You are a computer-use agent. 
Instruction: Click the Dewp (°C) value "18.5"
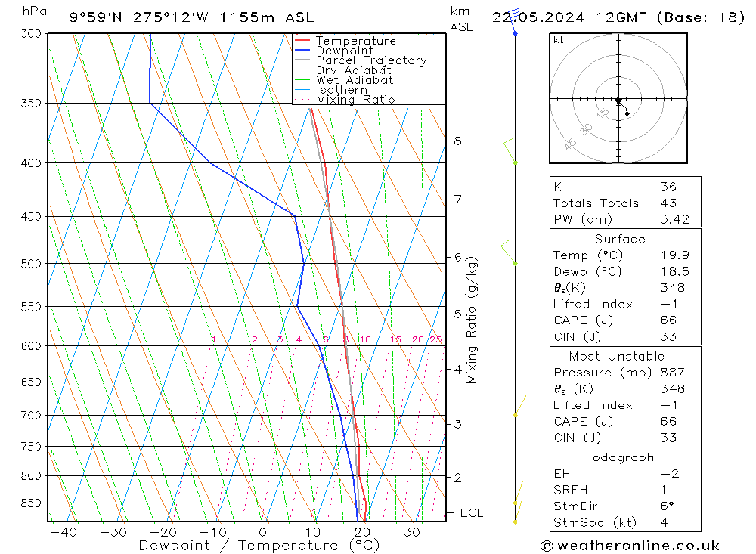tap(674, 271)
